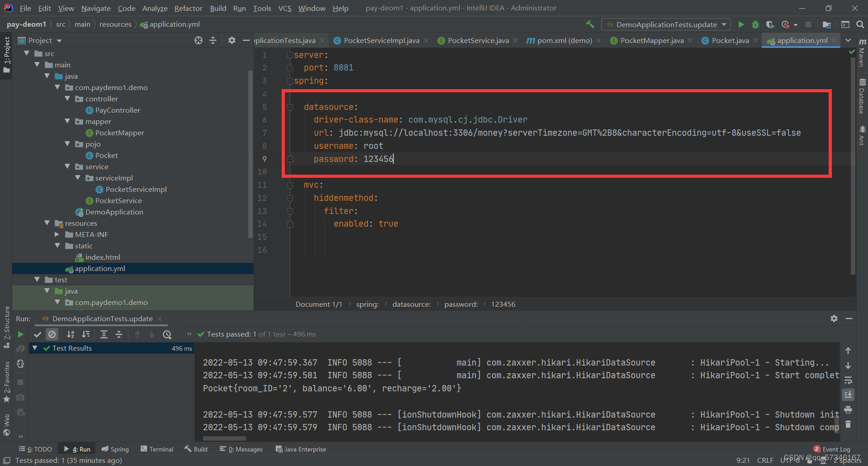
Task: Click the settings gear in Project panel
Action: click(232, 40)
